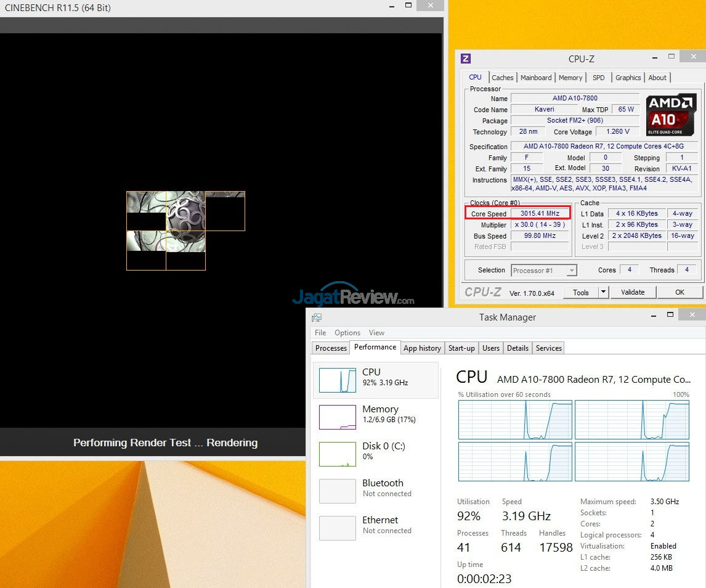Open the Options menu in Task Manager
This screenshot has width=706, height=588.
[347, 333]
